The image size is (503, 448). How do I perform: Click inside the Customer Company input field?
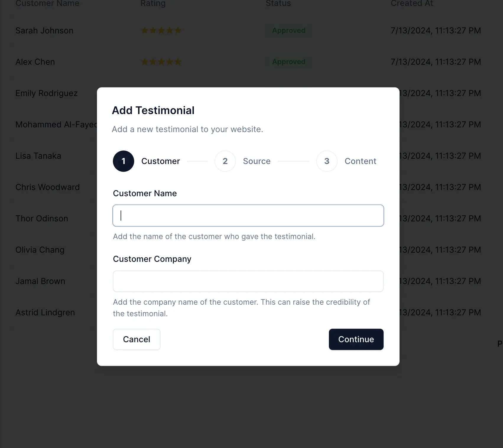click(248, 281)
